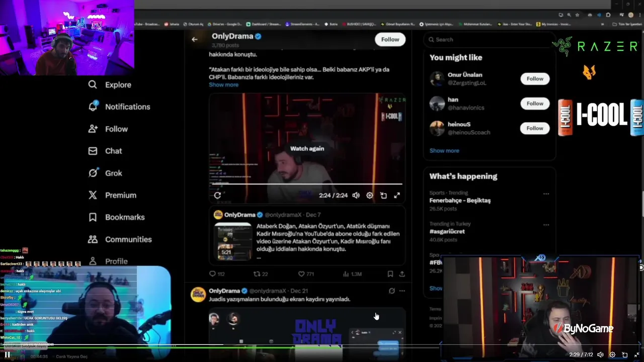Open quoted OnlyDrama tweet from Dec 7
This screenshot has height=362, width=644.
307,235
